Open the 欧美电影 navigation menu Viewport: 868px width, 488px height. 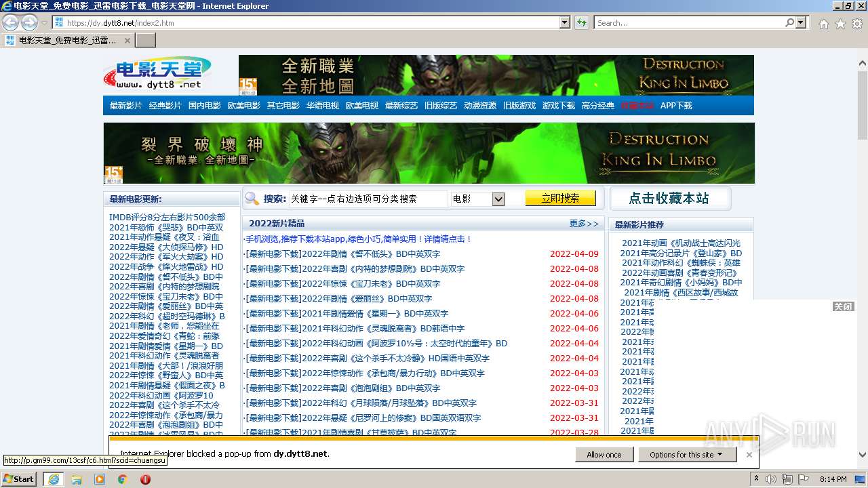tap(244, 106)
